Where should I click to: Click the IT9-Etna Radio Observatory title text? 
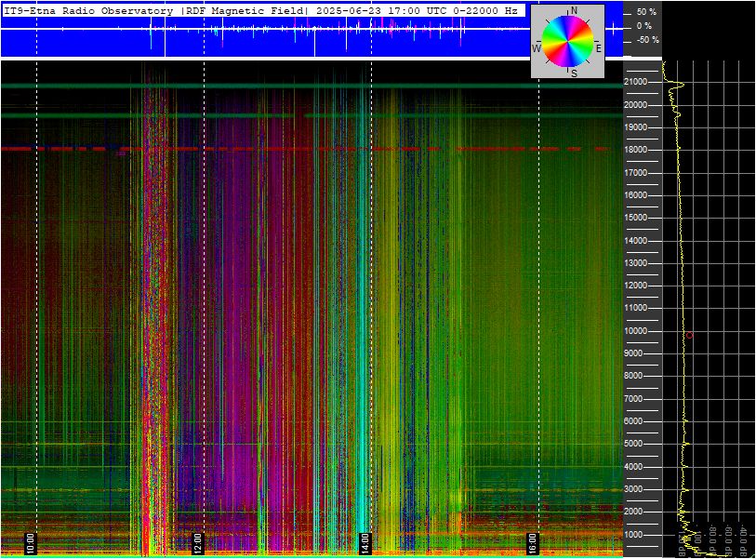[88, 10]
